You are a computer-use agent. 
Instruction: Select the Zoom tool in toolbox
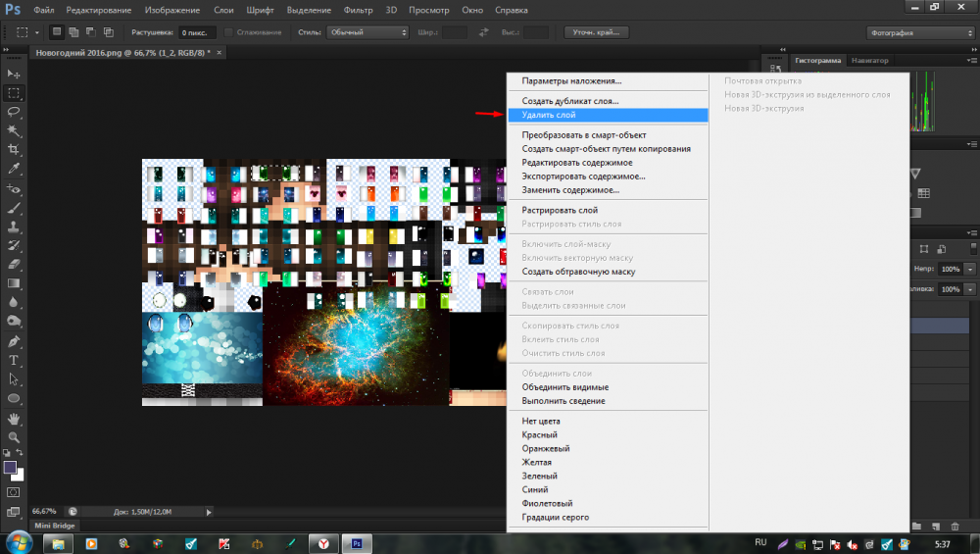14,436
